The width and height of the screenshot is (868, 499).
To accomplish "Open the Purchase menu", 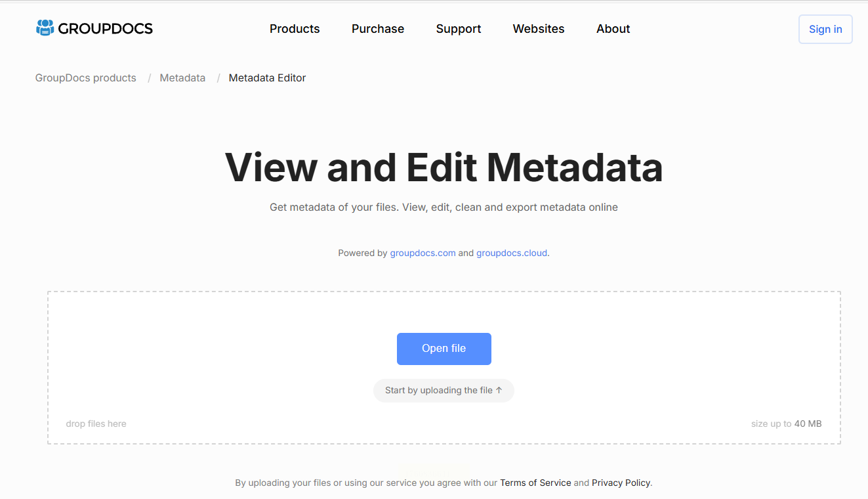I will 378,29.
